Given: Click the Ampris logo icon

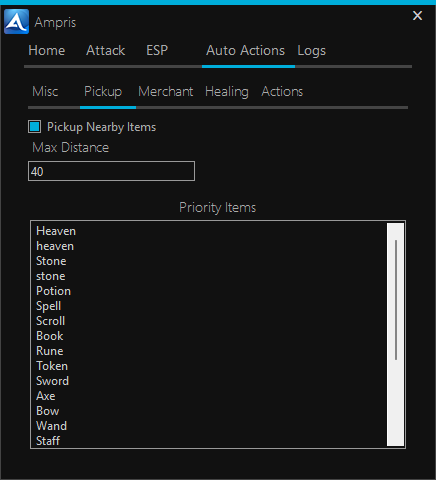Looking at the screenshot, I should click(16, 22).
